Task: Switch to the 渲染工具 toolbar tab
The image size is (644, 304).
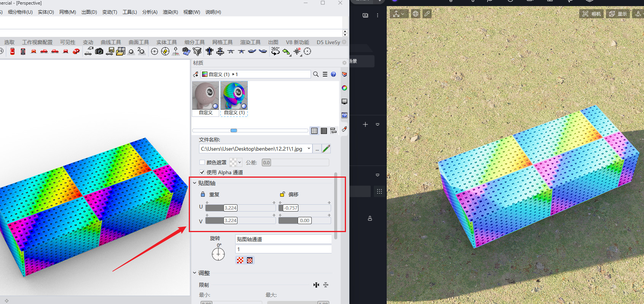Action: [250, 42]
